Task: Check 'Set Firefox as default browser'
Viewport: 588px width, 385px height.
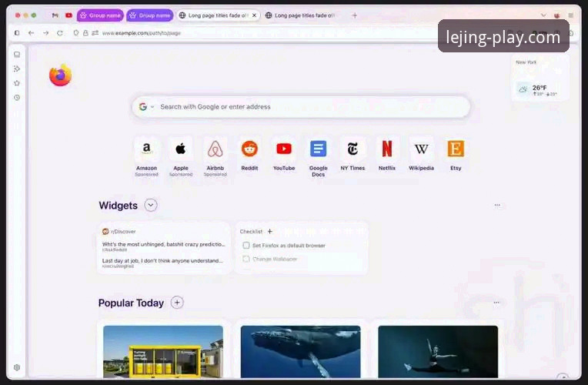Action: click(x=246, y=246)
